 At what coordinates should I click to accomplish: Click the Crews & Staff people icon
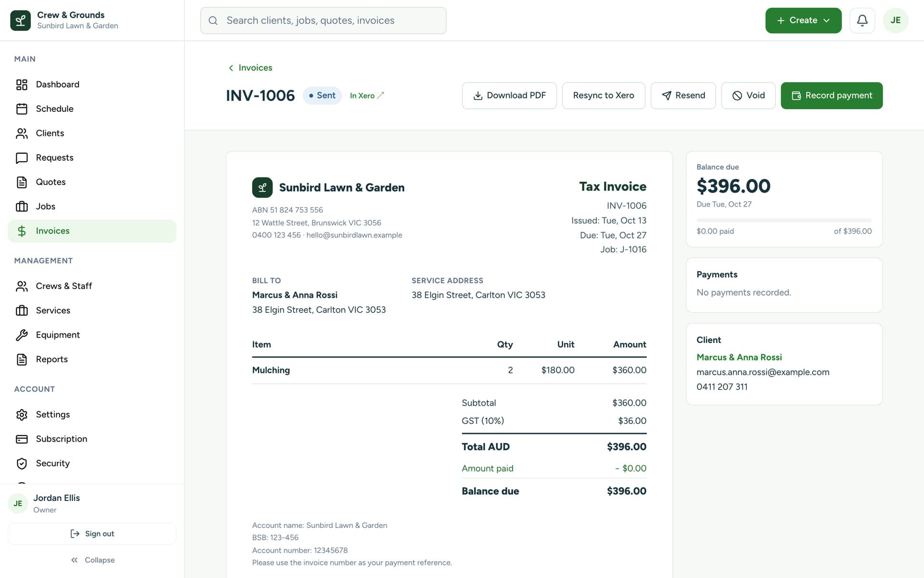22,286
